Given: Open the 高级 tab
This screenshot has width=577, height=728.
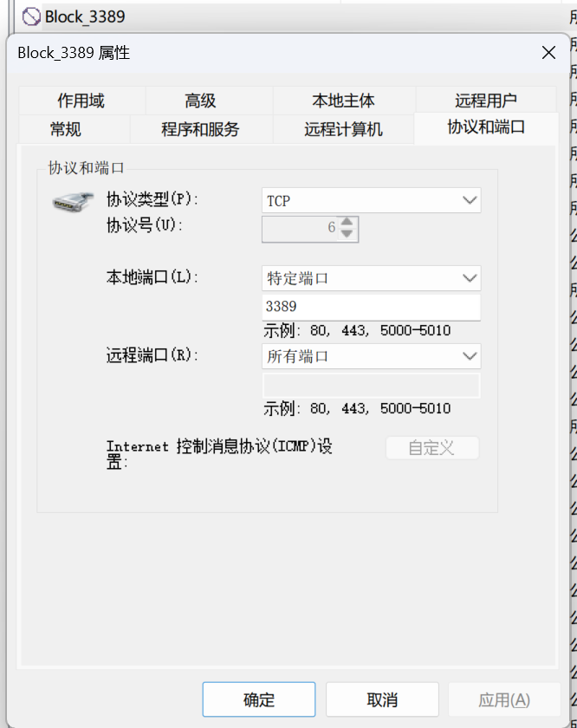Looking at the screenshot, I should tap(200, 101).
